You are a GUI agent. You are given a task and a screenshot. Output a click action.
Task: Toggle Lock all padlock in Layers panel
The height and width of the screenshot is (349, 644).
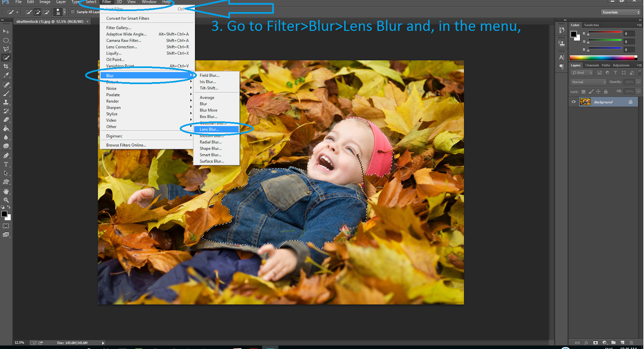click(x=606, y=92)
